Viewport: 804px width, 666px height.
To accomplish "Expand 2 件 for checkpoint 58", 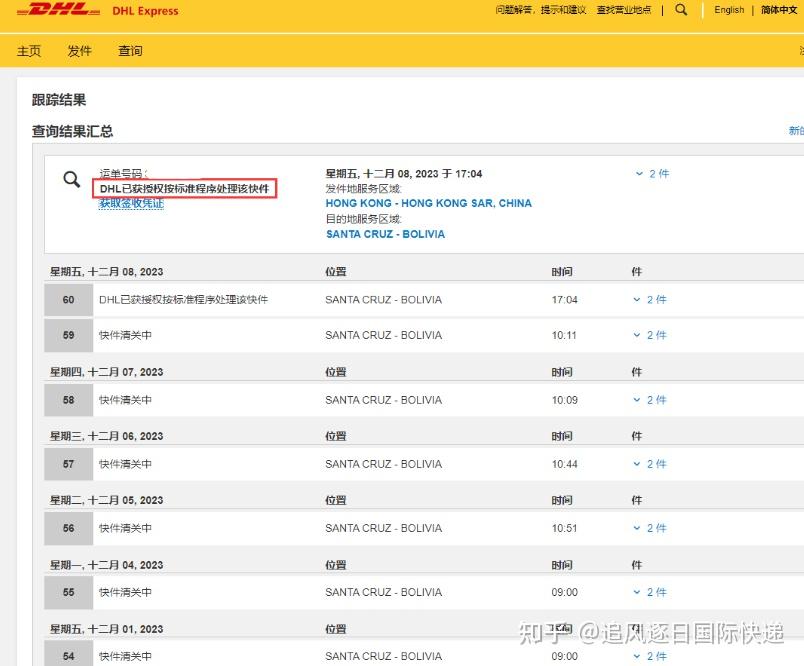I will [x=650, y=400].
